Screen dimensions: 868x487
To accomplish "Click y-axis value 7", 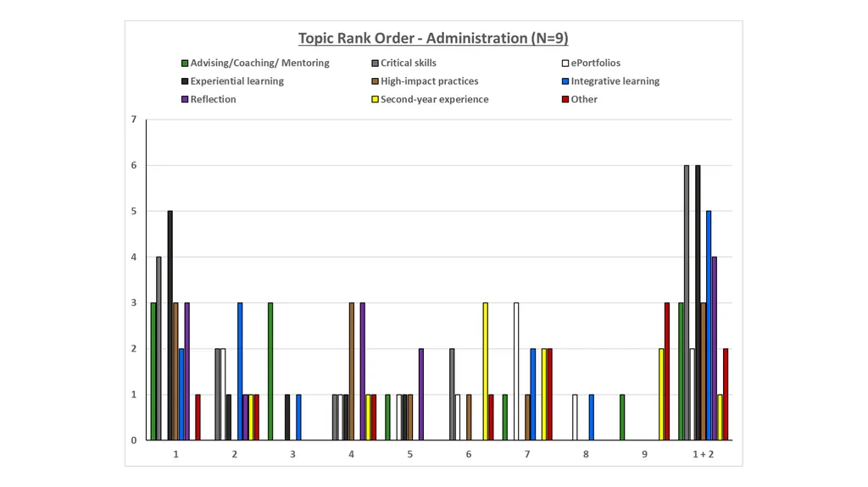I will click(134, 119).
